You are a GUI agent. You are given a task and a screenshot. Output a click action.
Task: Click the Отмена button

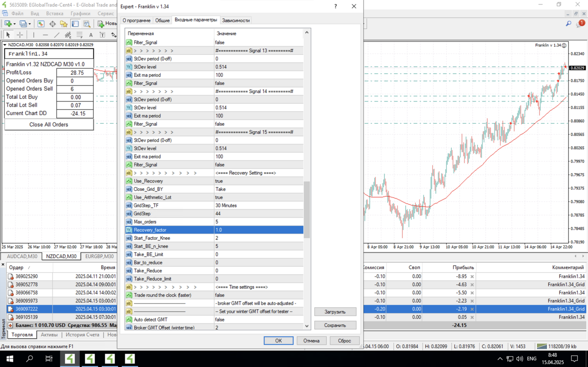[x=311, y=341]
